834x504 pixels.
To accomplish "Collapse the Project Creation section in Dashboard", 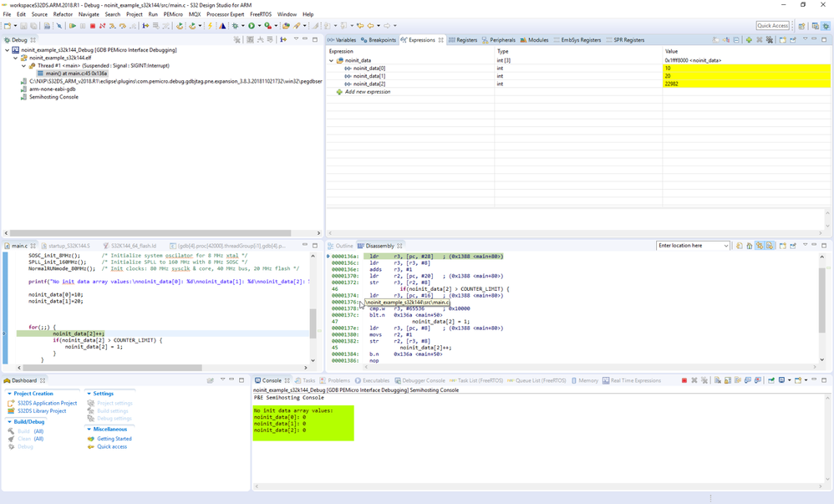I will pyautogui.click(x=9, y=394).
